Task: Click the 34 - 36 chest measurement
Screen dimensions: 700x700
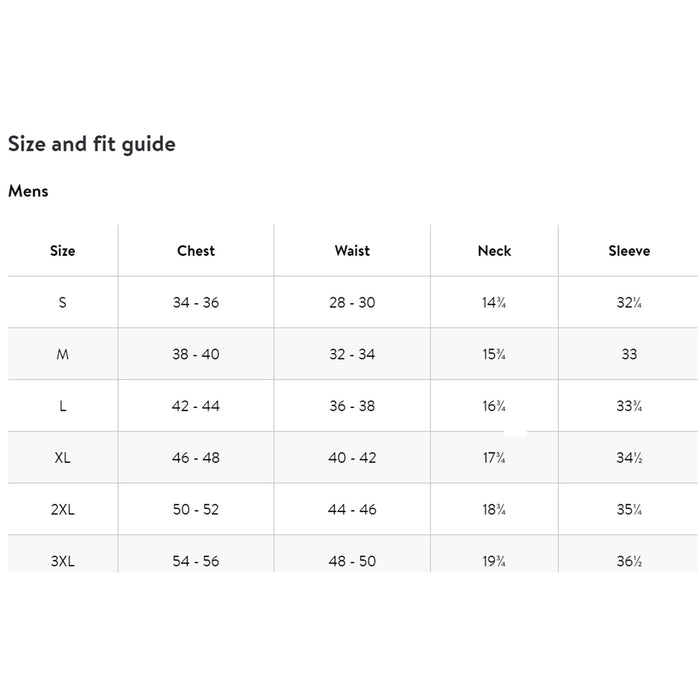Action: point(196,302)
